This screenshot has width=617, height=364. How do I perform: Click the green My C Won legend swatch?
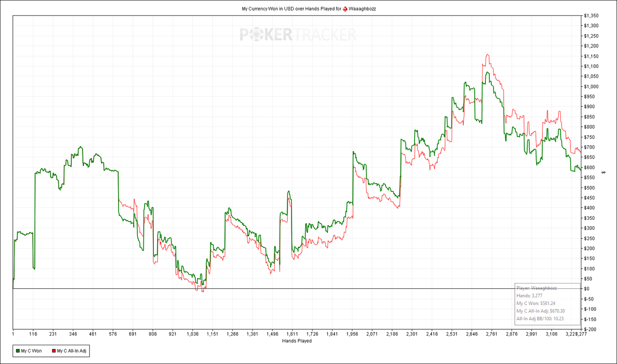click(18, 351)
